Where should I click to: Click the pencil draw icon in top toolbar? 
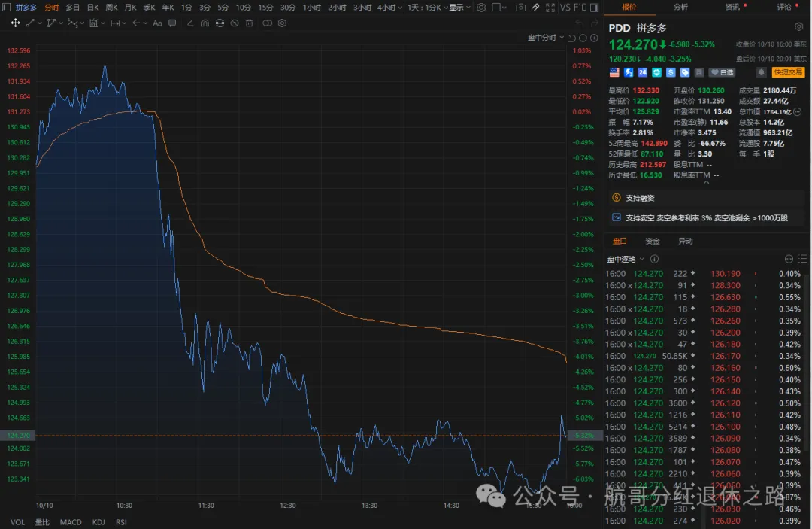click(535, 8)
